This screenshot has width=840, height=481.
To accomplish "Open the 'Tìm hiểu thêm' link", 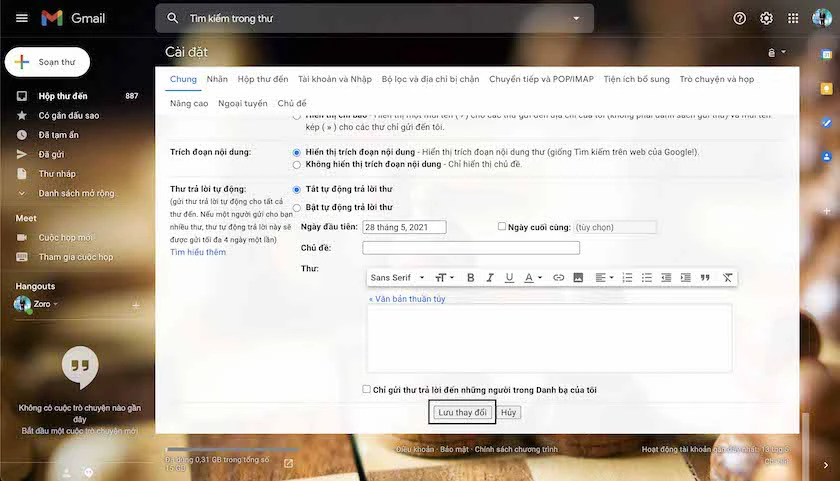I will 198,252.
